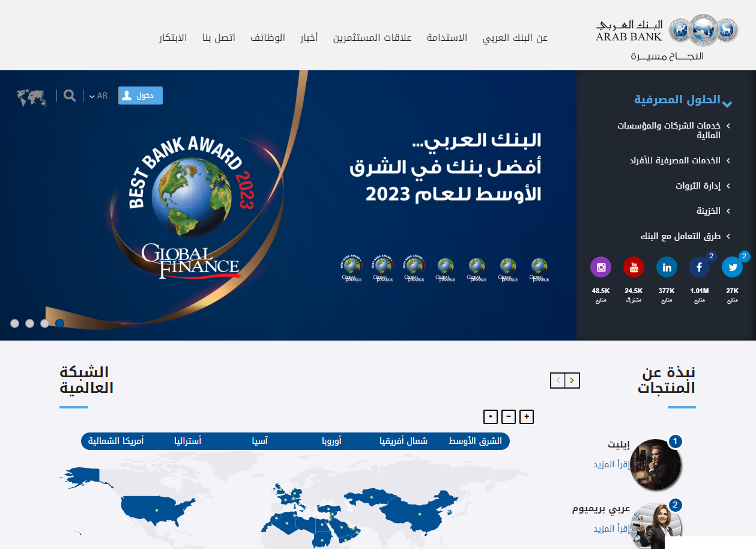Image resolution: width=756 pixels, height=549 pixels.
Task: Open the world map locations icon
Action: coord(32,97)
